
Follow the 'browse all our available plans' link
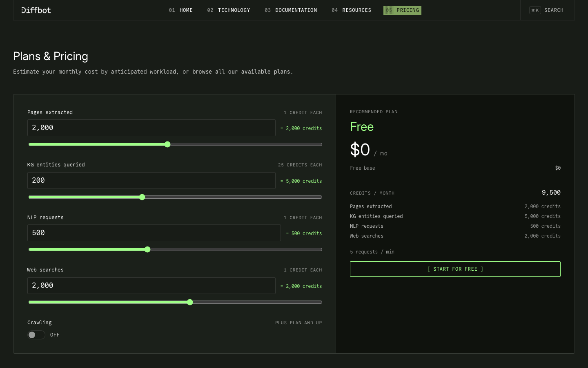(x=241, y=72)
